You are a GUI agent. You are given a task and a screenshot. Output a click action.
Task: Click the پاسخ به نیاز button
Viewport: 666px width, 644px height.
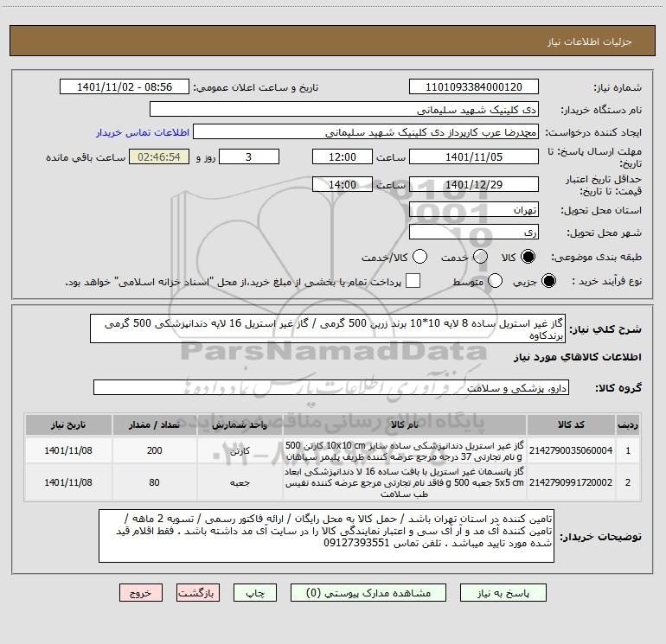[503, 593]
